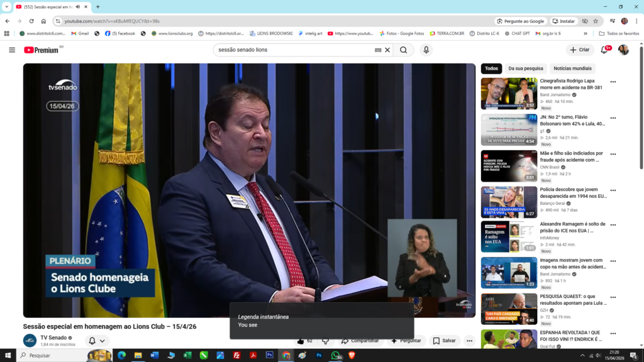Open the Alexandre Ramagem video thumbnail
The image size is (644, 362).
tap(509, 236)
